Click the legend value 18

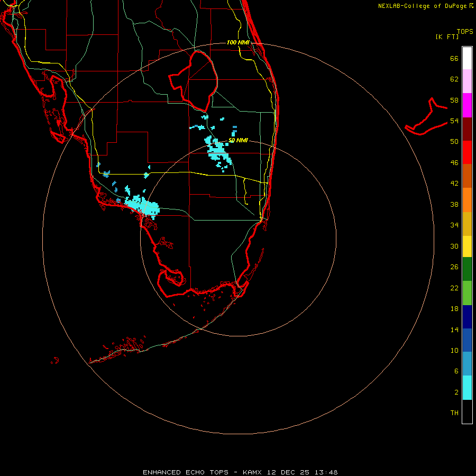click(x=454, y=309)
